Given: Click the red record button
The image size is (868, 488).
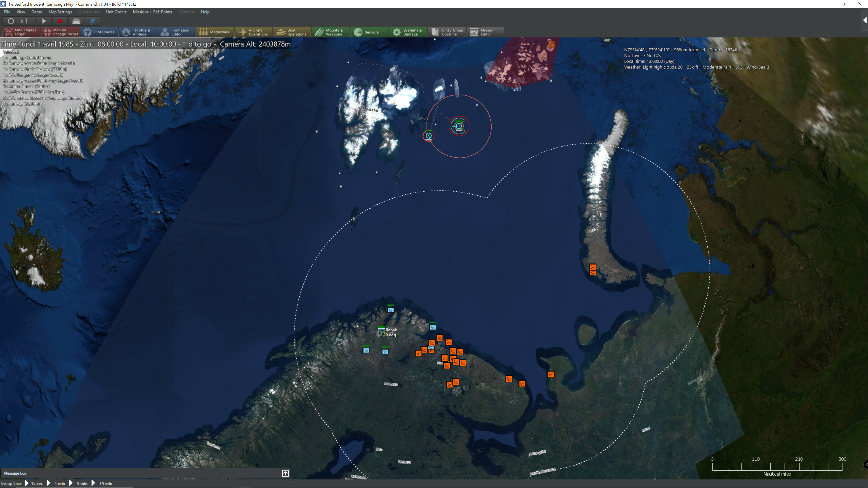Looking at the screenshot, I should 60,21.
